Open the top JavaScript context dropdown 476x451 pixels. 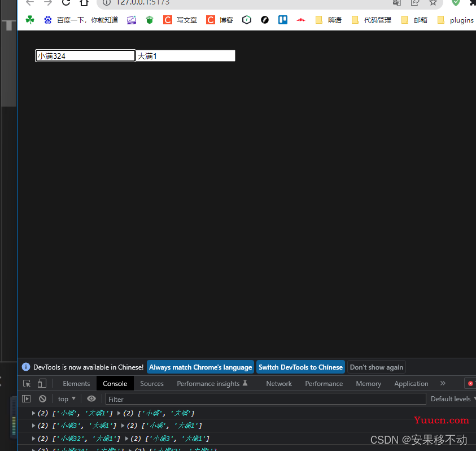click(x=67, y=399)
